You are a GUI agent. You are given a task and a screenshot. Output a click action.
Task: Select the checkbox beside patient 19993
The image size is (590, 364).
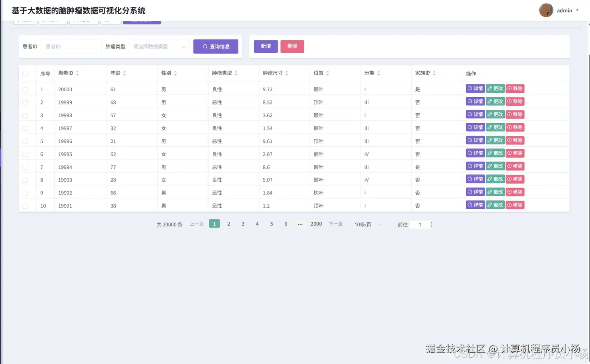(x=26, y=180)
